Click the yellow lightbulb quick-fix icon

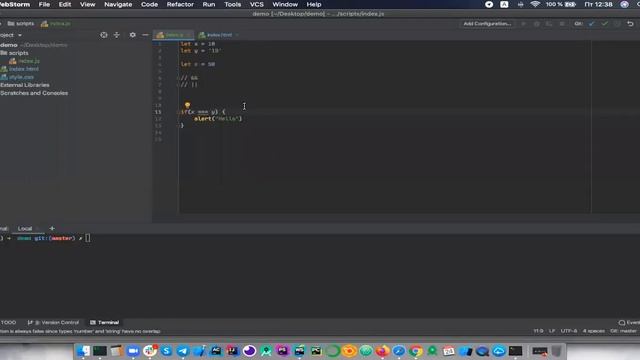click(x=187, y=105)
